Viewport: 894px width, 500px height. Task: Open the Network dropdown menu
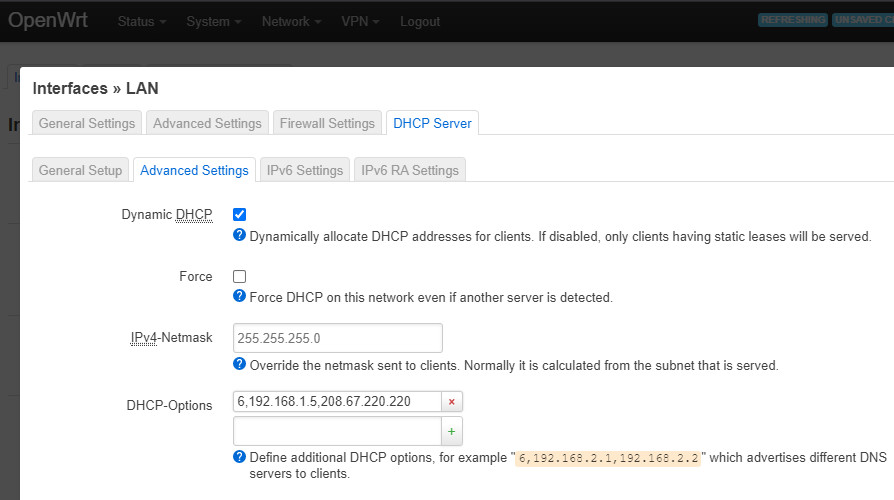pyautogui.click(x=291, y=21)
